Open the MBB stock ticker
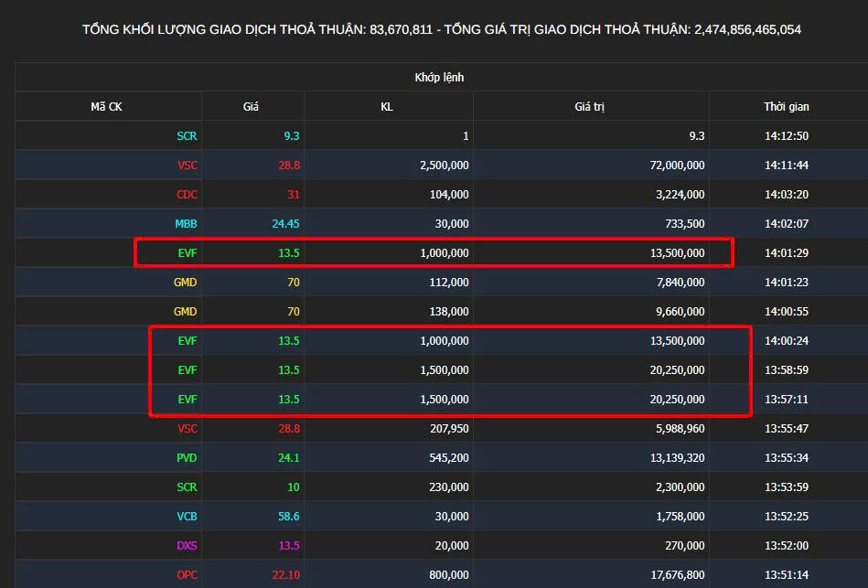The height and width of the screenshot is (588, 868). point(186,224)
